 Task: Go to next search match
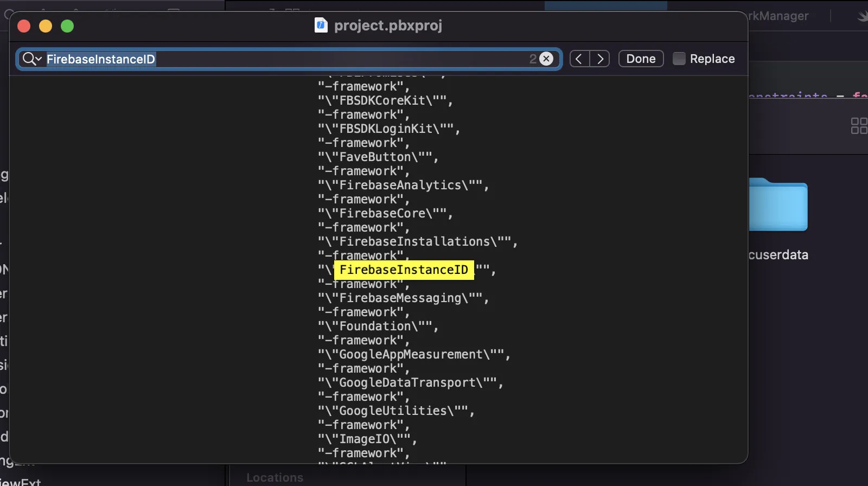pos(600,59)
